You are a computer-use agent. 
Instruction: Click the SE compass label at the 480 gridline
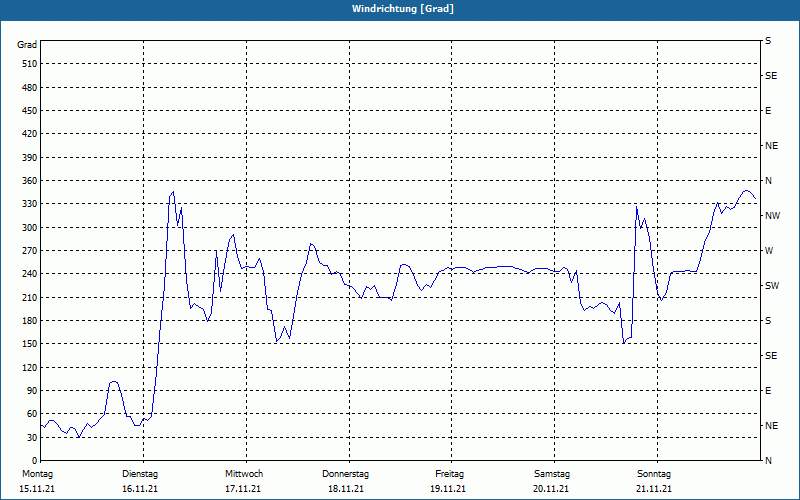pos(771,76)
